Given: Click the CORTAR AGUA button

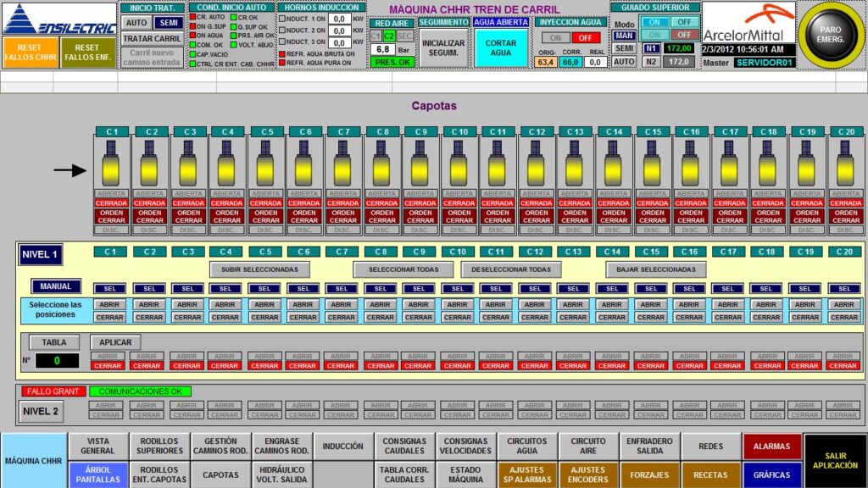Looking at the screenshot, I should pos(500,47).
